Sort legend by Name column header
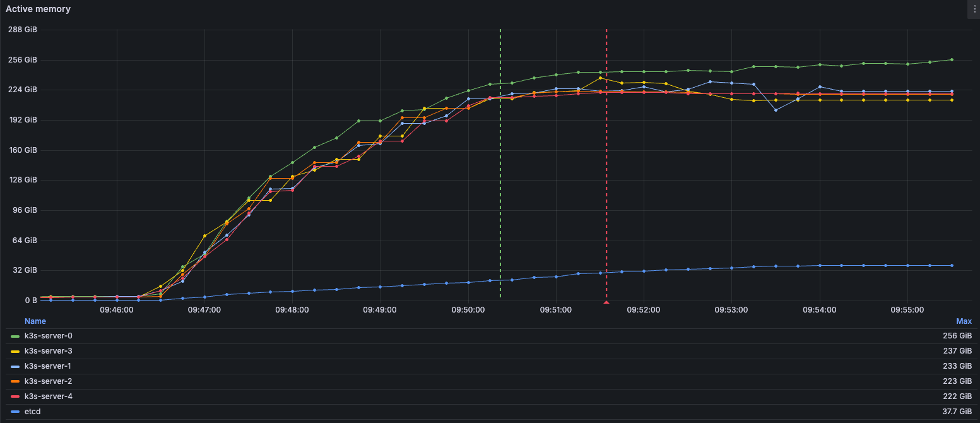The width and height of the screenshot is (980, 423). tap(35, 321)
